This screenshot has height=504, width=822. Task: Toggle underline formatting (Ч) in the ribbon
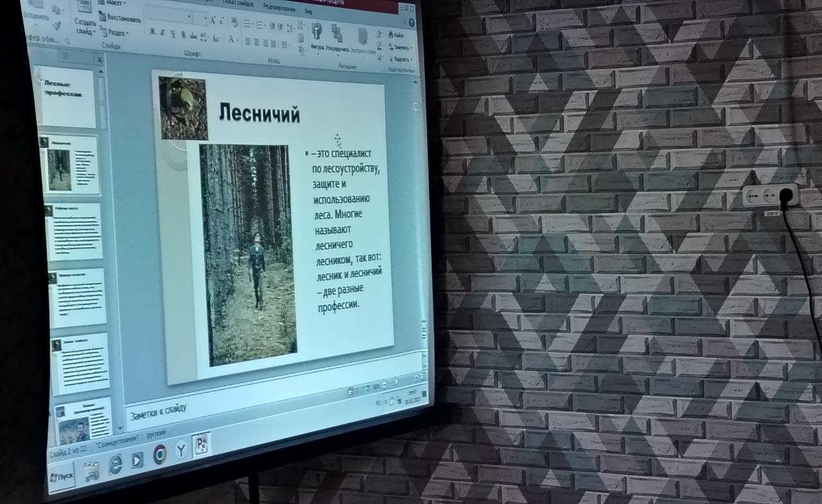(x=173, y=33)
